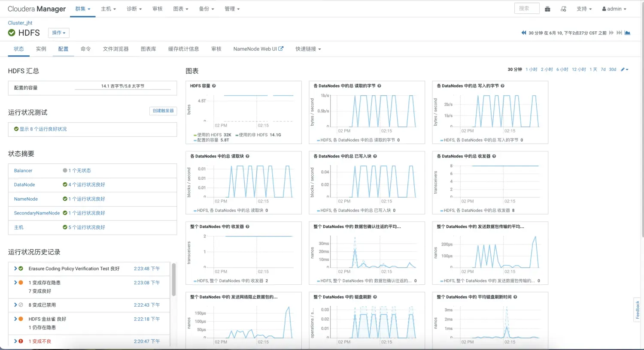
Task: Open the 群集 menu
Action: click(x=83, y=9)
